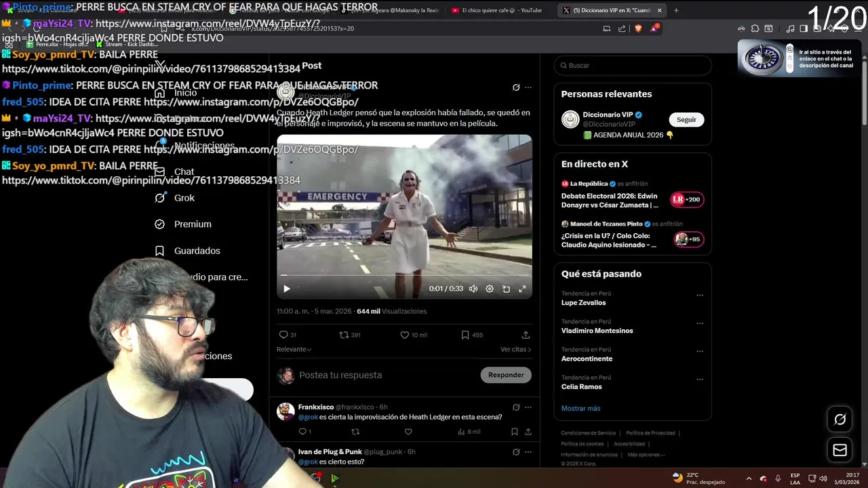The image size is (868, 488).
Task: Click Grok icon on Ivan de Plug & Punk reply
Action: (x=516, y=452)
